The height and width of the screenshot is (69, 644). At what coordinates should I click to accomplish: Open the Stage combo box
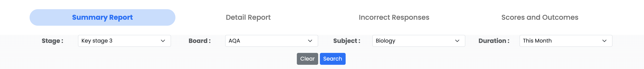pyautogui.click(x=124, y=41)
